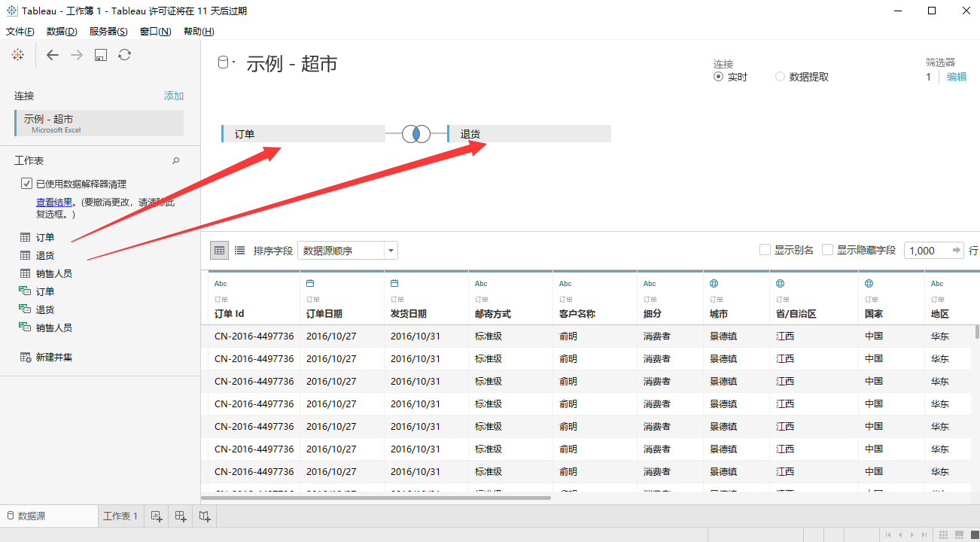
Task: Open the 数据源顺序 sort dropdown
Action: [x=348, y=251]
